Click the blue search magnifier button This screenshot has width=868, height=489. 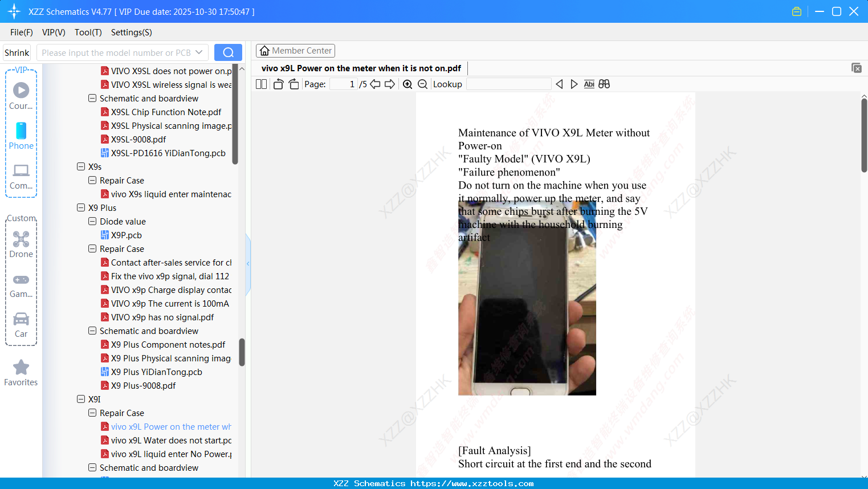228,52
